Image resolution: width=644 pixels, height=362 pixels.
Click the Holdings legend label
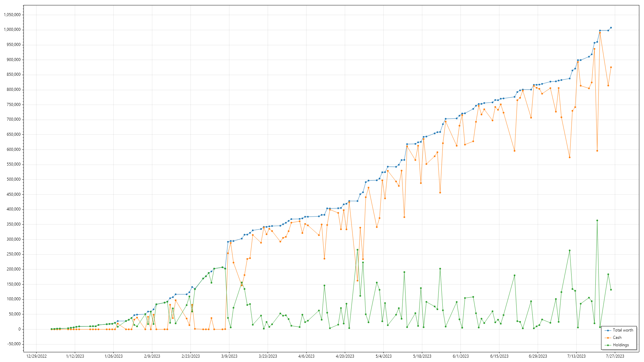click(621, 345)
